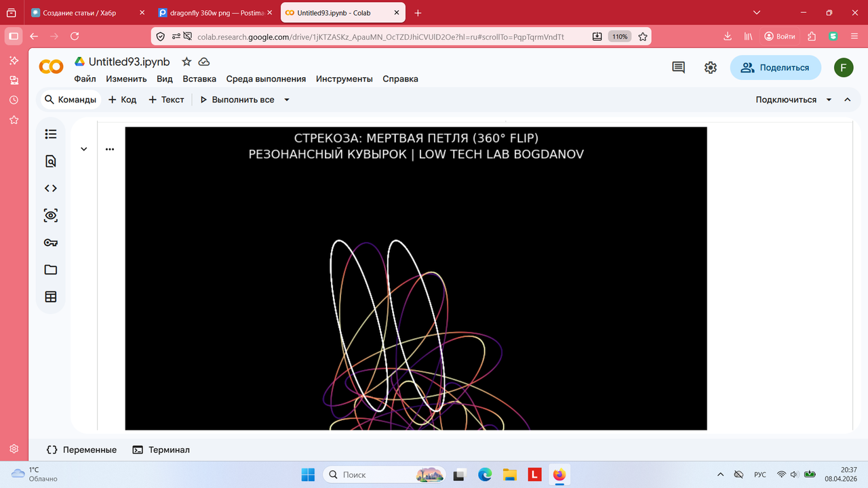Viewport: 868px width, 488px height.
Task: Expand the connect options dropdown arrow
Action: click(x=829, y=100)
